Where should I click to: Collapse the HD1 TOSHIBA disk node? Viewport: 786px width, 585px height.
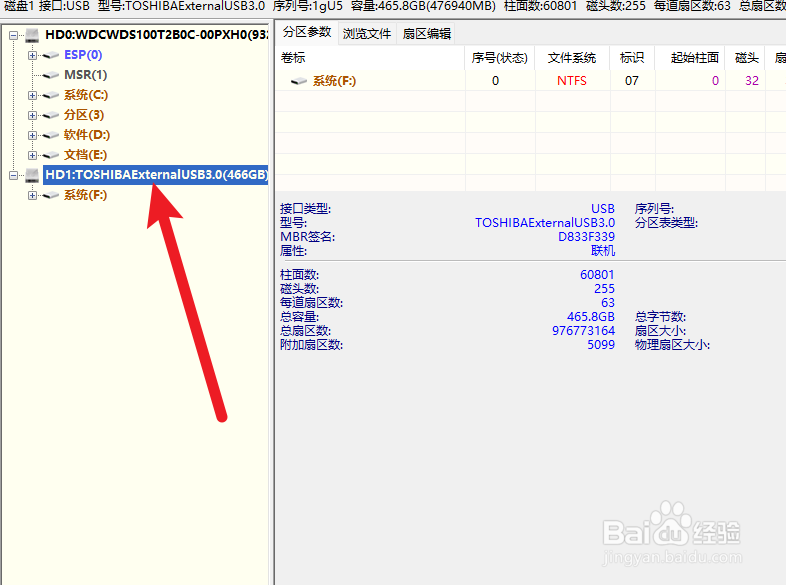click(x=14, y=175)
